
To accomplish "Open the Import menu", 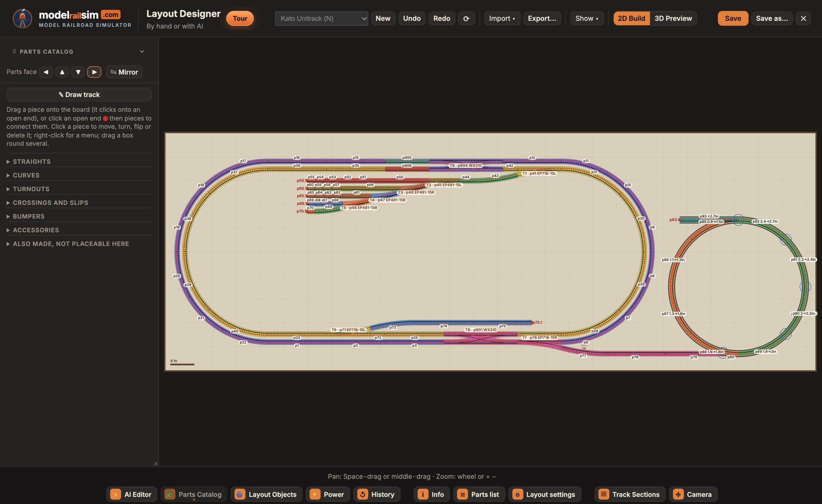I will [502, 18].
